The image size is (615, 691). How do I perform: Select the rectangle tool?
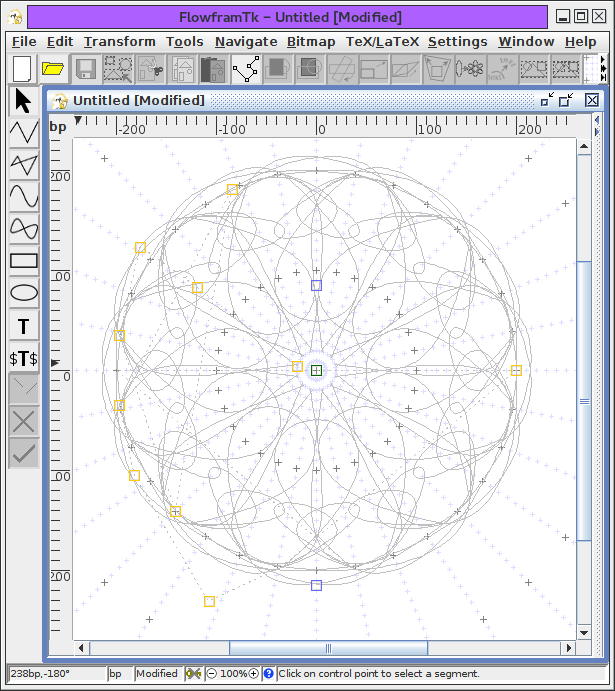pos(24,260)
